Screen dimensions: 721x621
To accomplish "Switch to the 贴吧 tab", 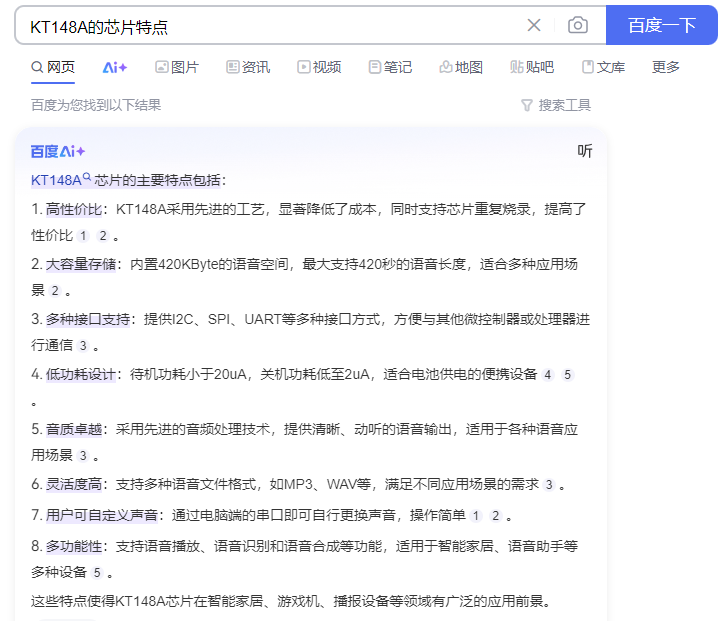I will (x=532, y=67).
